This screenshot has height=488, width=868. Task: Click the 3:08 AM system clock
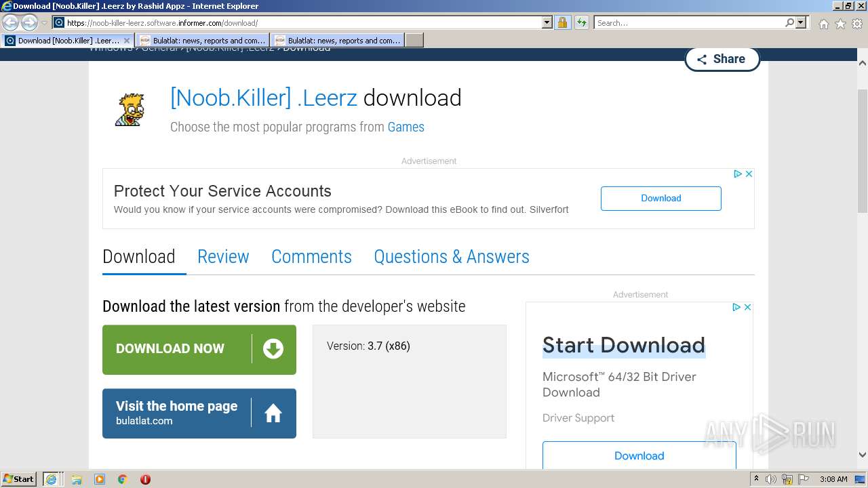coord(833,479)
